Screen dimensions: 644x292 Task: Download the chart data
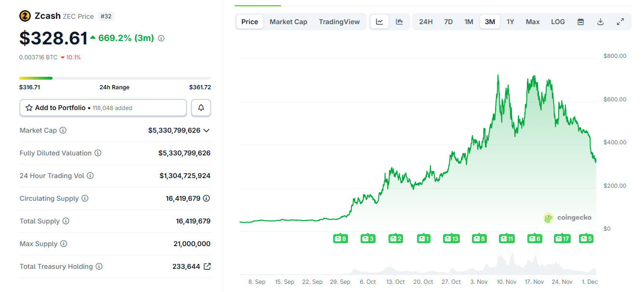(600, 22)
